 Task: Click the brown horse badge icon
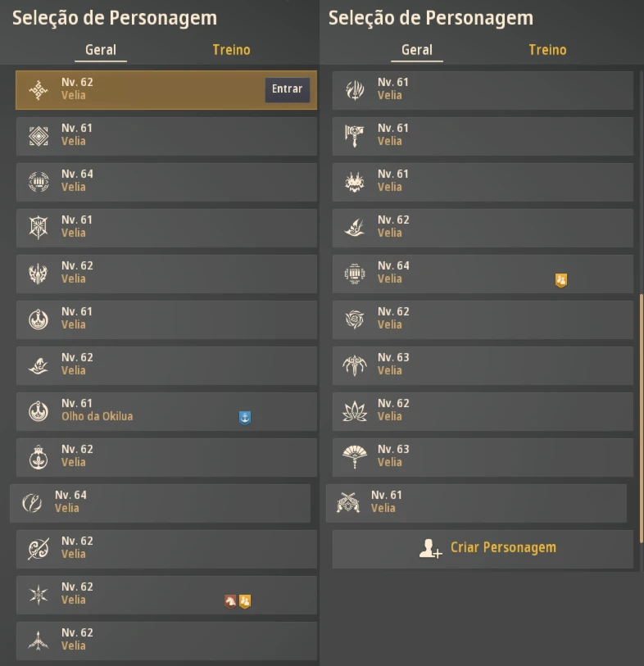click(229, 601)
